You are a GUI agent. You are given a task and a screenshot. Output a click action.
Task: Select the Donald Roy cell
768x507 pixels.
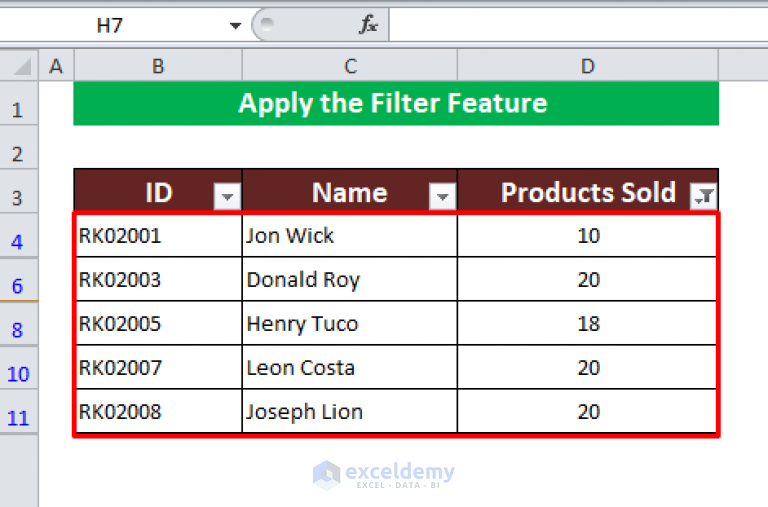click(x=350, y=279)
